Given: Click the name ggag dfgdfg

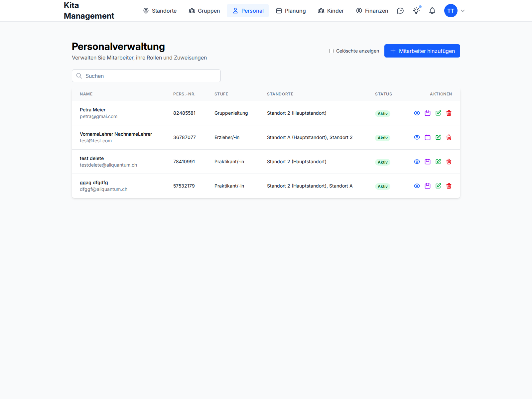Looking at the screenshot, I should 94,183.
